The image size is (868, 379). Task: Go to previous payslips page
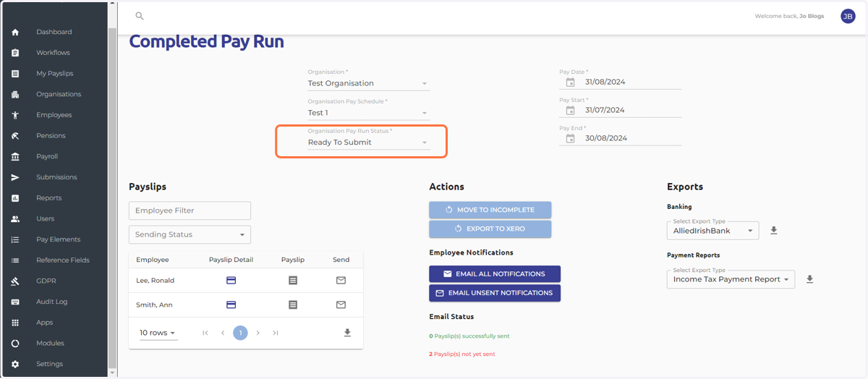click(223, 333)
